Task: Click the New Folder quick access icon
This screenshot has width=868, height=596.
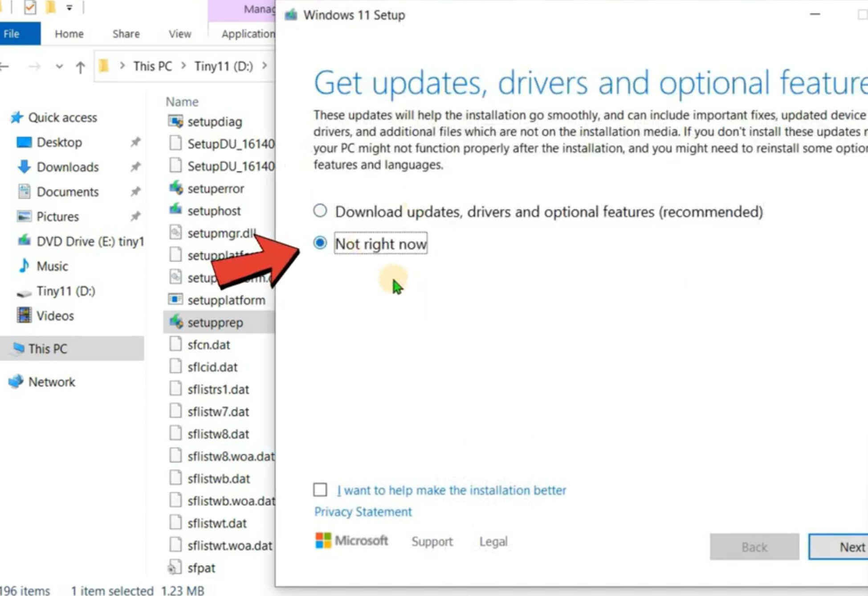Action: tap(51, 7)
